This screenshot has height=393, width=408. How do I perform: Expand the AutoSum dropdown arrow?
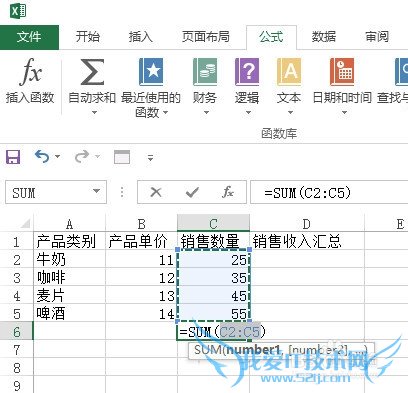(94, 113)
